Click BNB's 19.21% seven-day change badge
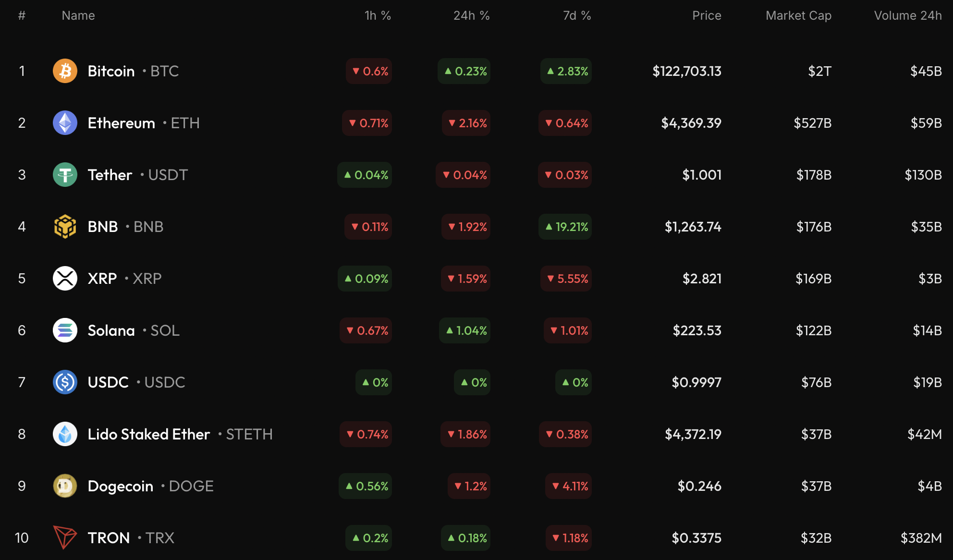The width and height of the screenshot is (953, 560). [x=565, y=227]
